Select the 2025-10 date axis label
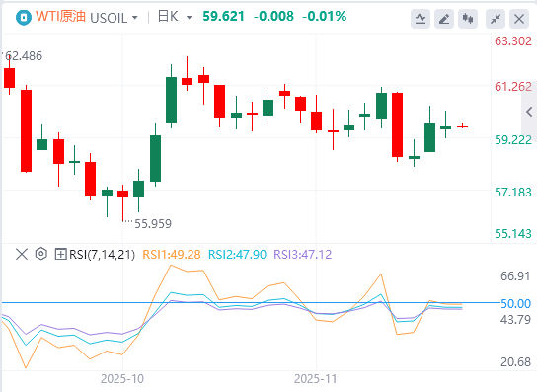This screenshot has height=392, width=537. pos(122,379)
